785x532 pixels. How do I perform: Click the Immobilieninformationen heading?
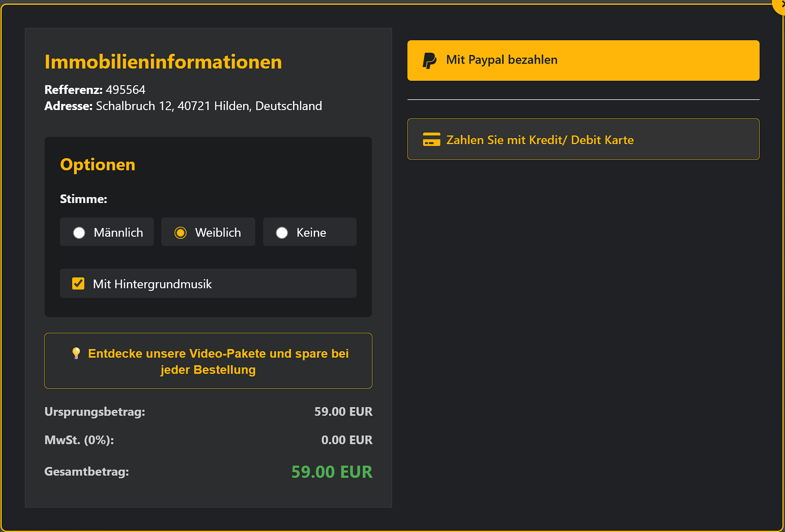click(x=163, y=62)
